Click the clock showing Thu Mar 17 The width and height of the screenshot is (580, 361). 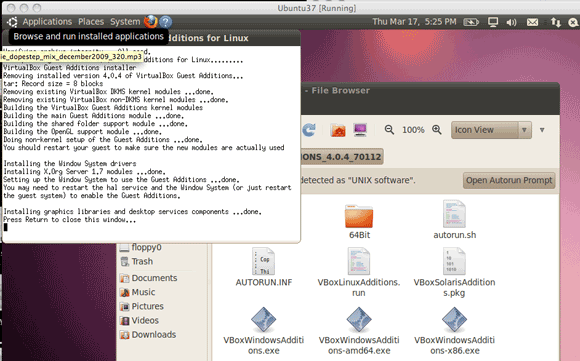point(414,22)
